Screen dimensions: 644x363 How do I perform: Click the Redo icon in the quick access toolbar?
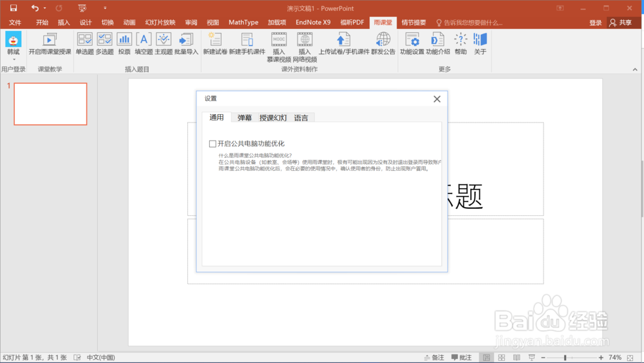coord(59,8)
